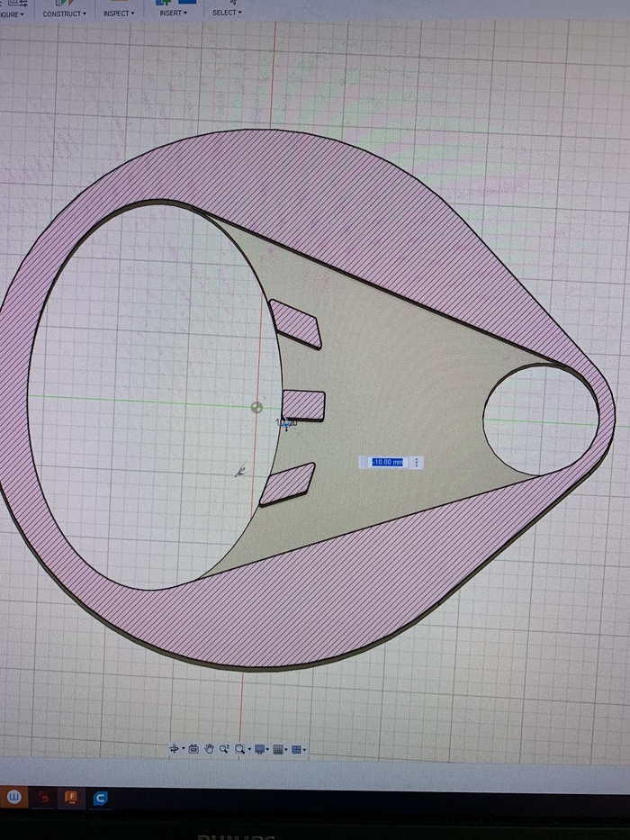Click the options dots beside distance field
The height and width of the screenshot is (840, 630).
coord(417,462)
